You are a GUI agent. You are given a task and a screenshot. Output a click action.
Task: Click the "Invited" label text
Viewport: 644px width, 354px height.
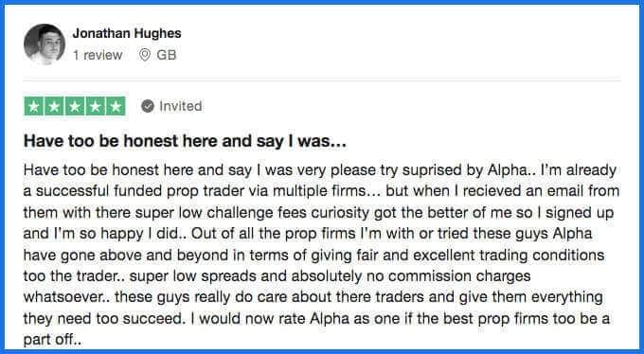(x=181, y=106)
